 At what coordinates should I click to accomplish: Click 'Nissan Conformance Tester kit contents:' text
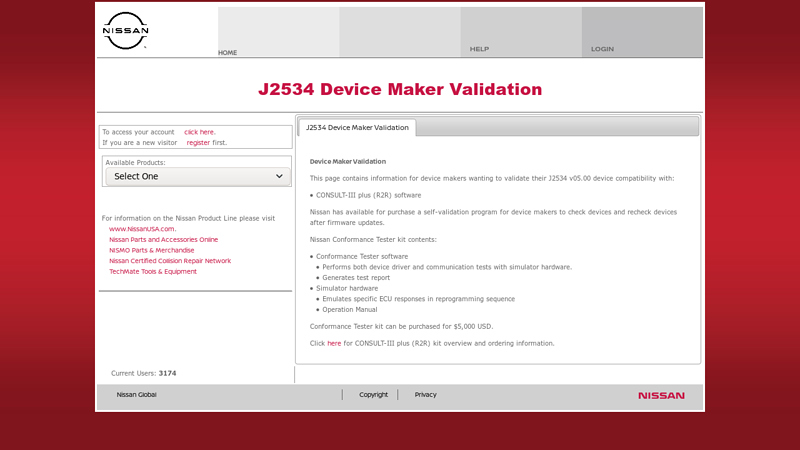coord(373,239)
